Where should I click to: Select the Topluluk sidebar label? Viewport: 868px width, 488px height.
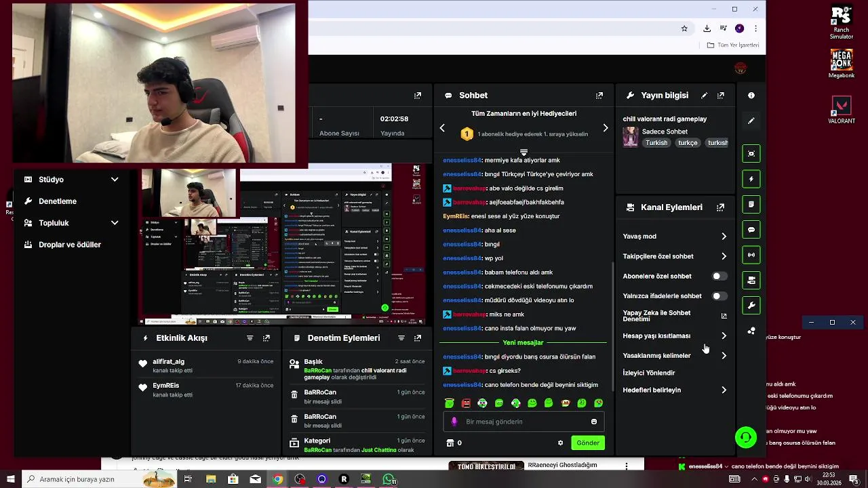pos(54,223)
